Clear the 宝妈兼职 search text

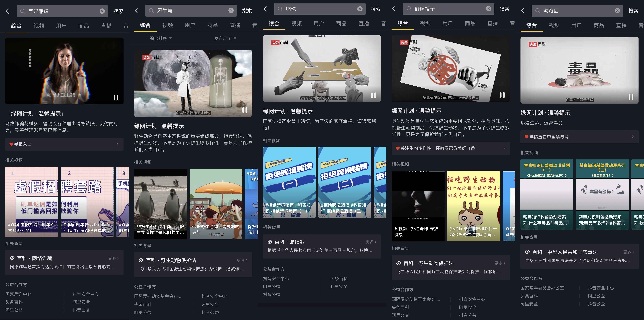pos(102,11)
